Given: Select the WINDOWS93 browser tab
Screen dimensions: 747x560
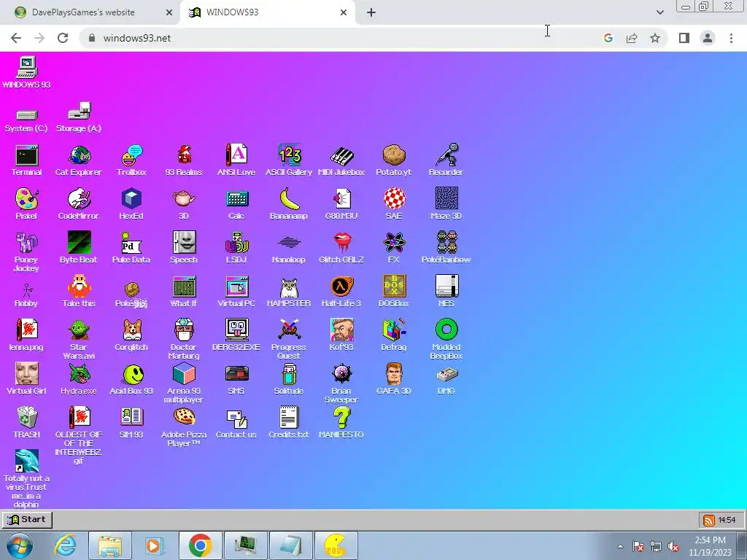Looking at the screenshot, I should pos(268,12).
